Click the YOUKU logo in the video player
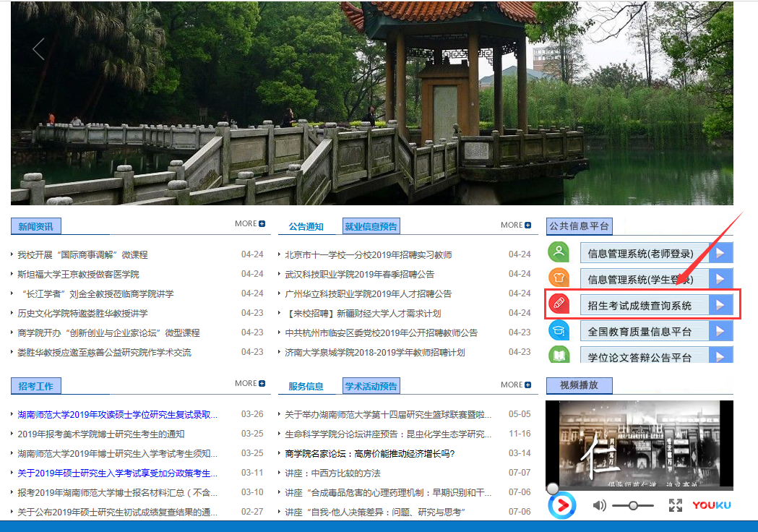This screenshot has width=758, height=532. pyautogui.click(x=711, y=505)
